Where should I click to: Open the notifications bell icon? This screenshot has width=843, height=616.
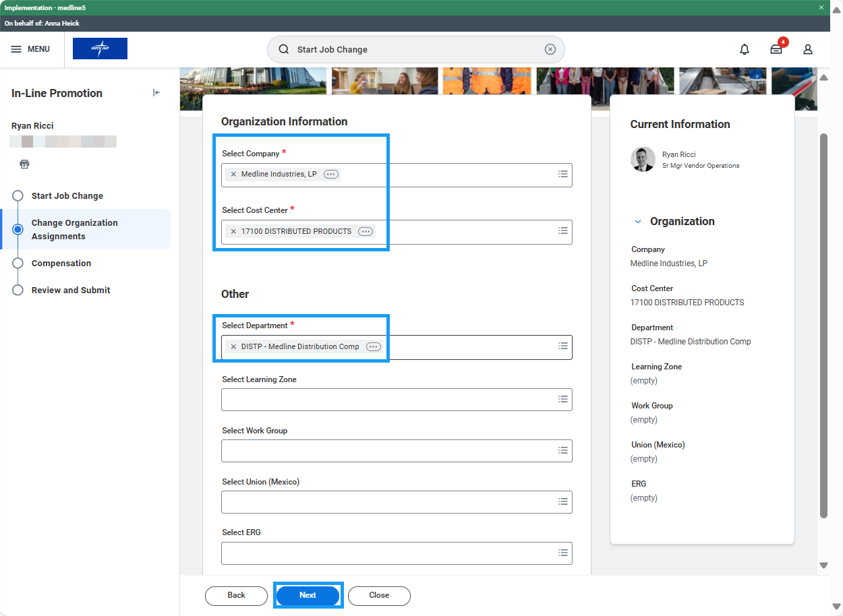click(x=745, y=49)
